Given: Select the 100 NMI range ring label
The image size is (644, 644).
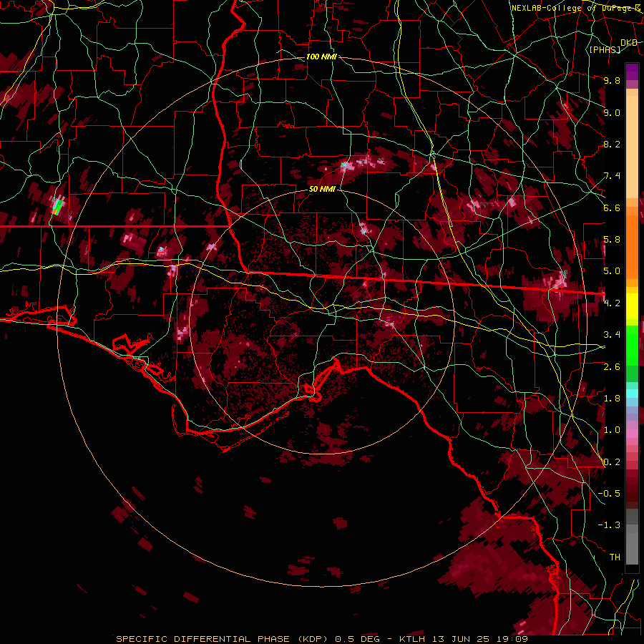Looking at the screenshot, I should (x=321, y=57).
